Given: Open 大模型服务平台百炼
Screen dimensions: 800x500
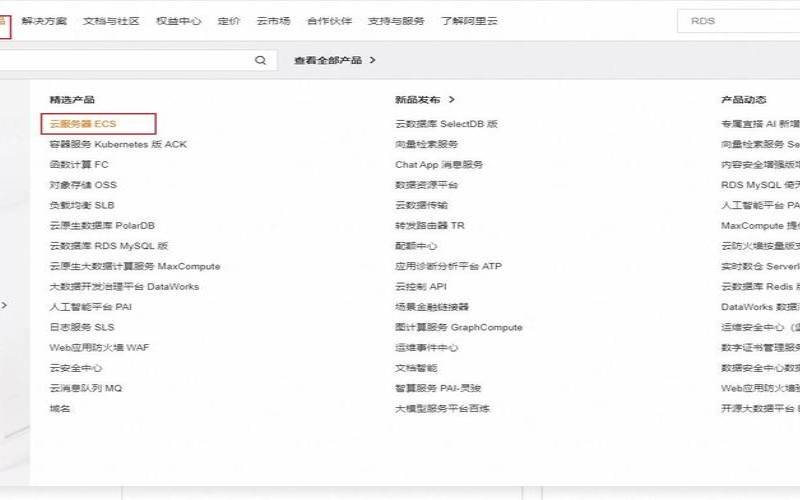Looking at the screenshot, I should coord(442,409).
